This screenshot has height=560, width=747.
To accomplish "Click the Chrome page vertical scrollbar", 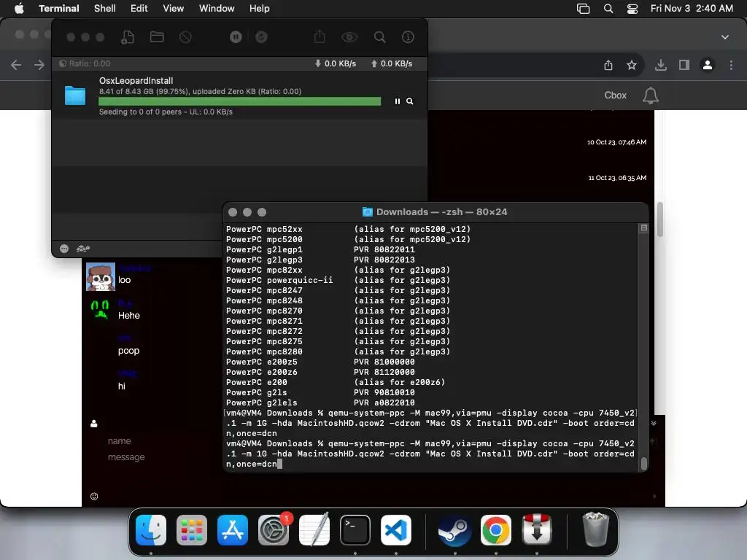I will point(660,219).
